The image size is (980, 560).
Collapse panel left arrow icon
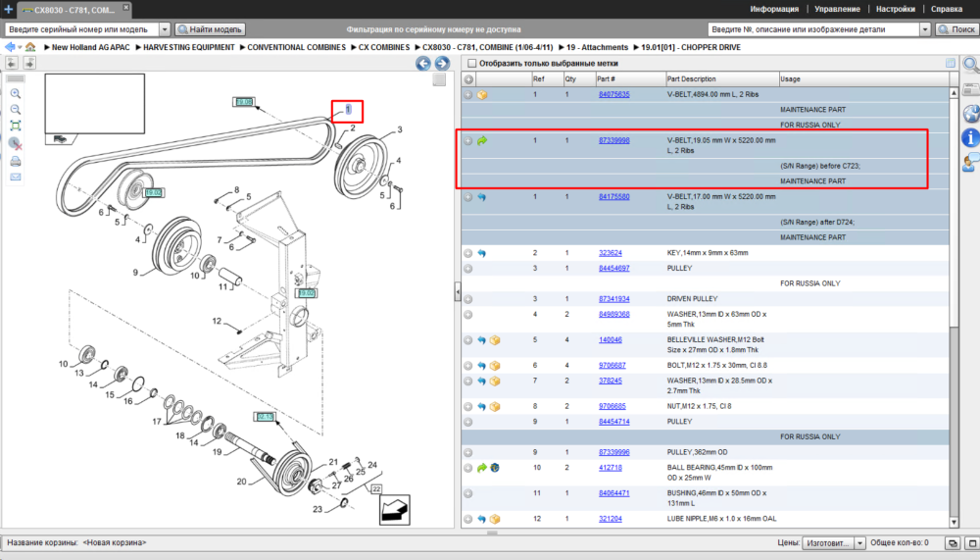pyautogui.click(x=12, y=63)
